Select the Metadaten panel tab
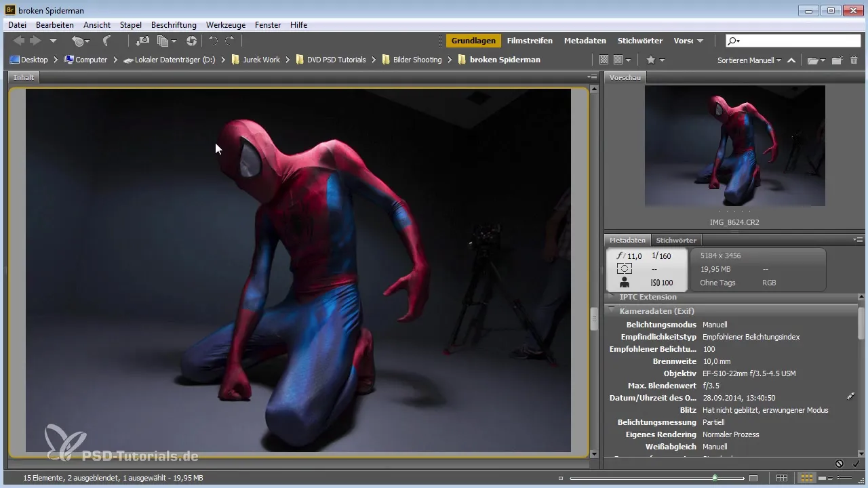 click(x=627, y=240)
